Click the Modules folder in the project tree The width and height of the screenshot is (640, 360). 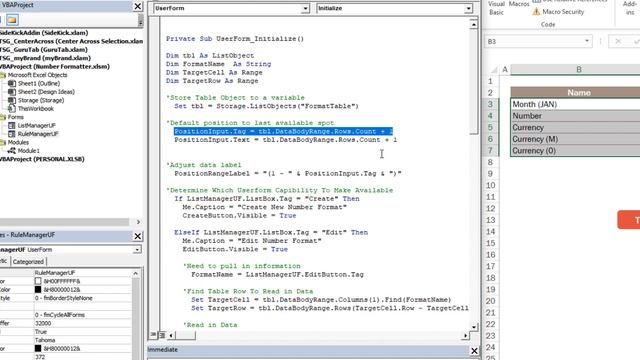coord(18,142)
